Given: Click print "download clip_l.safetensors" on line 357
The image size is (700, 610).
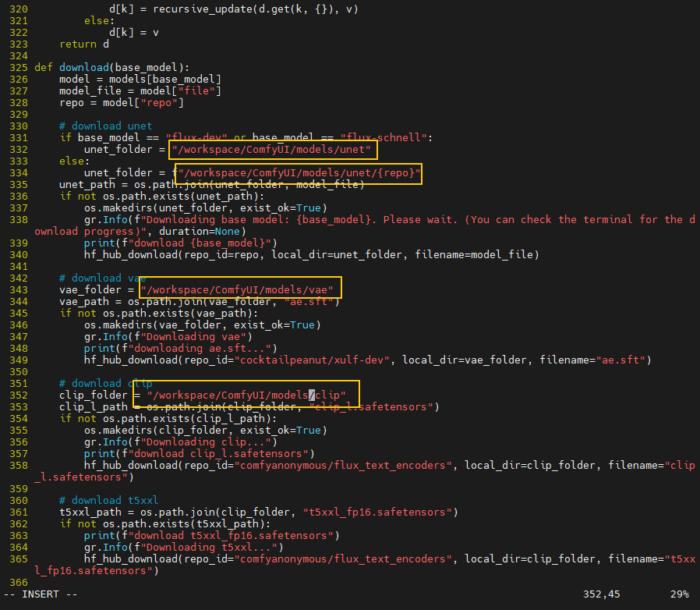Looking at the screenshot, I should 200,453.
